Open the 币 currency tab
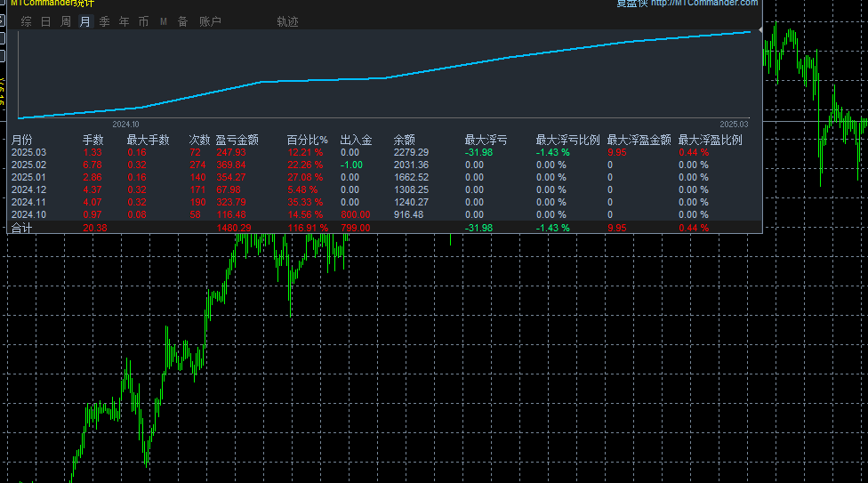868x483 pixels. [143, 21]
